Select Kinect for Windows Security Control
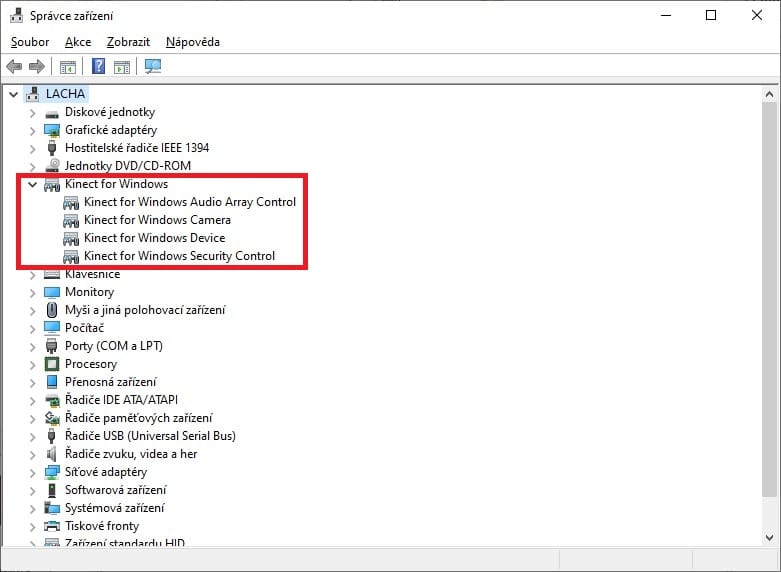The width and height of the screenshot is (781, 572). click(x=179, y=256)
